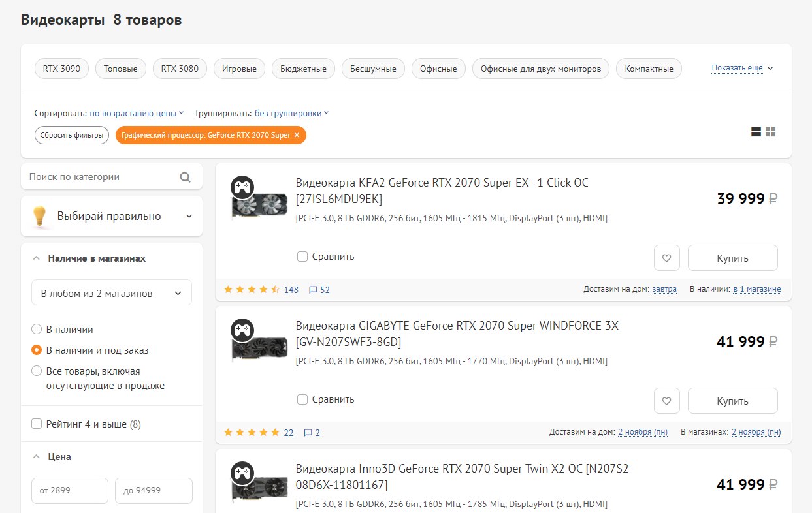812x513 pixels.
Task: Add KFA2 RTX 2070 Super to favorites
Action: click(667, 258)
